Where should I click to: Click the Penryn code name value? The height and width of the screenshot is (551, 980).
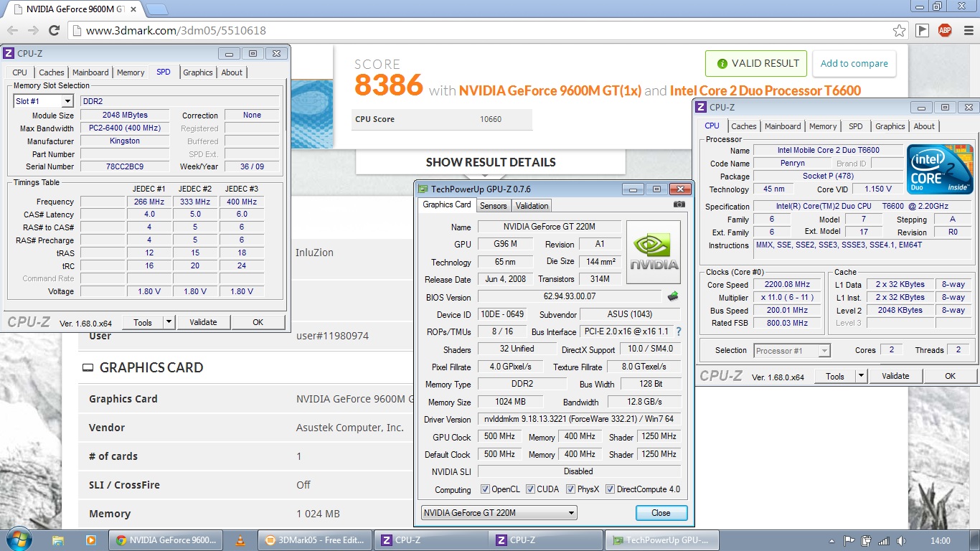(792, 164)
